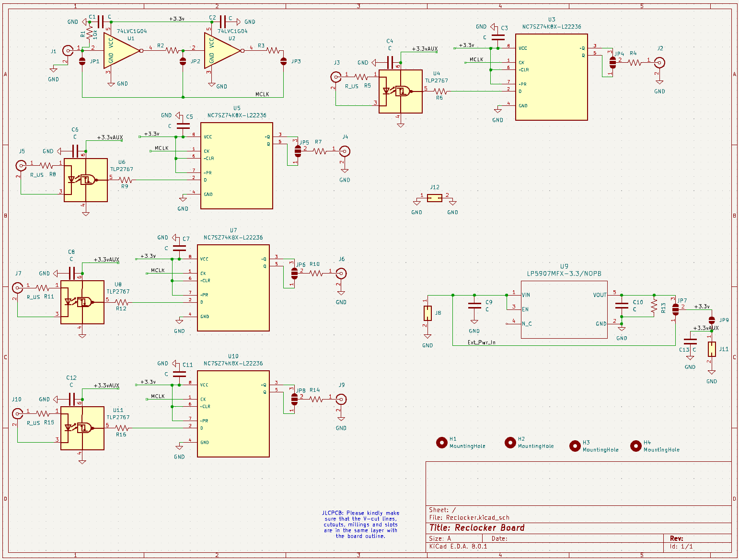Image resolution: width=739 pixels, height=560 pixels.
Task: Select the U8 TLP2767 optocoupler symbol
Action: [82, 302]
